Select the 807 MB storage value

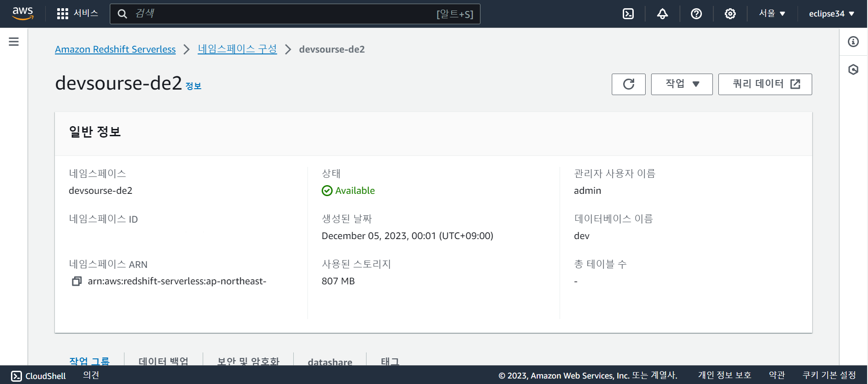click(x=338, y=281)
